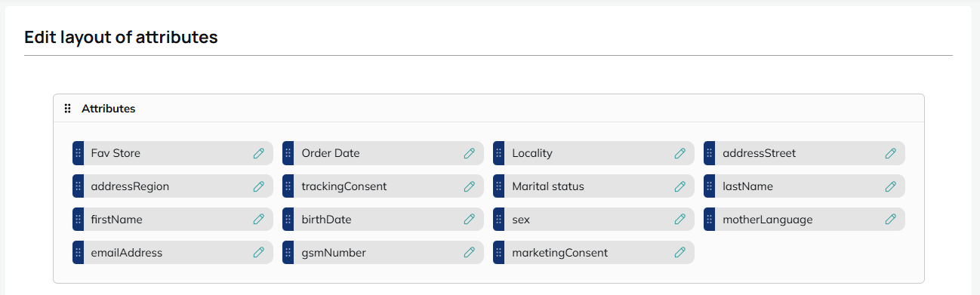The image size is (980, 295).
Task: Click the drag handle on marketingConsent
Action: pos(499,253)
